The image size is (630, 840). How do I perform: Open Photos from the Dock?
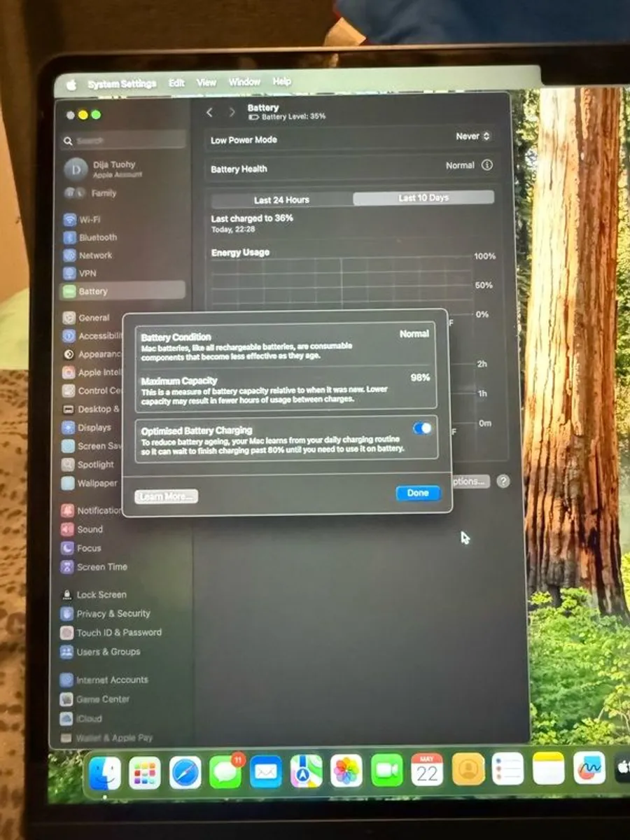[x=346, y=771]
